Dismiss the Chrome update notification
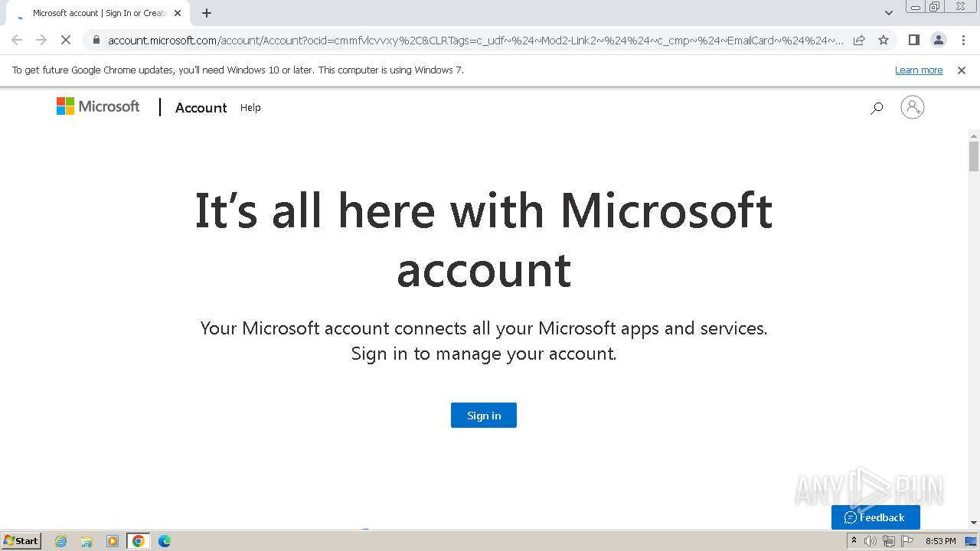980x551 pixels. pyautogui.click(x=962, y=70)
